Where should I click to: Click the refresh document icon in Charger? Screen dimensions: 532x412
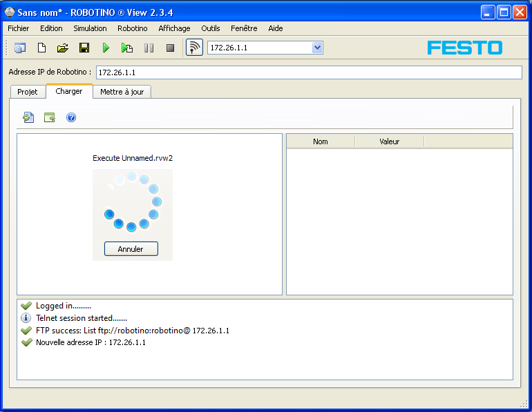[28, 117]
